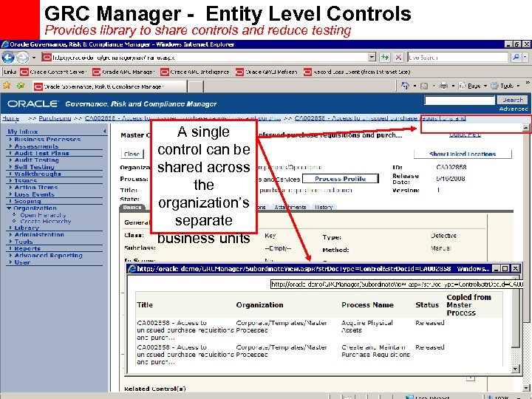532x399 pixels.
Task: Click the red Stop loading icon
Action: 399,58
